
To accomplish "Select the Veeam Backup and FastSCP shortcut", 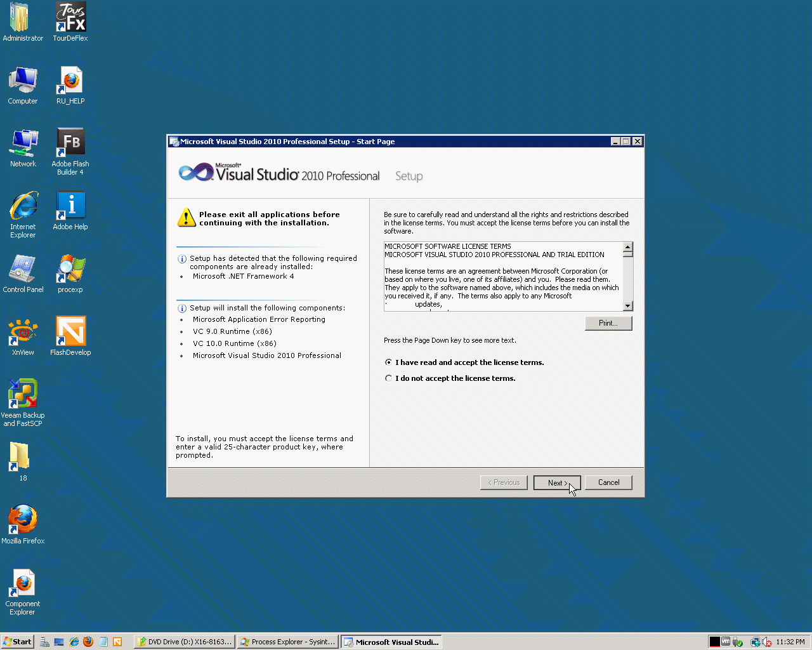I will click(23, 403).
